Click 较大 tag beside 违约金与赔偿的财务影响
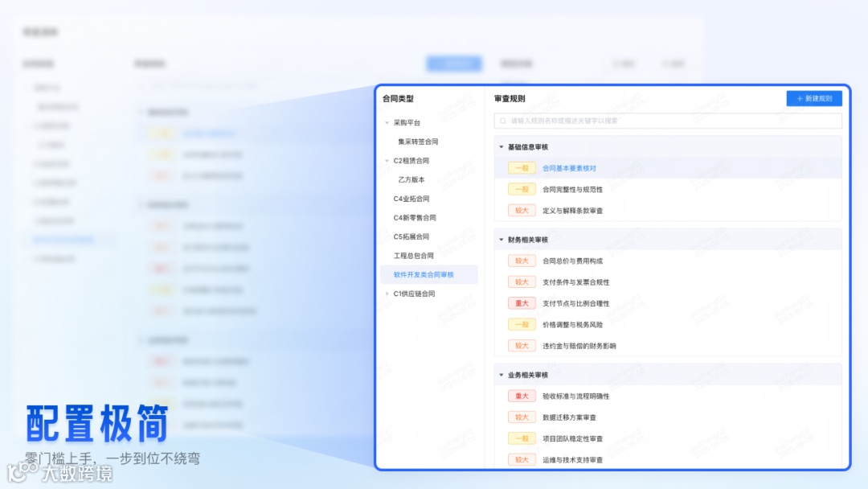Viewport: 868px width, 489px height. point(522,346)
